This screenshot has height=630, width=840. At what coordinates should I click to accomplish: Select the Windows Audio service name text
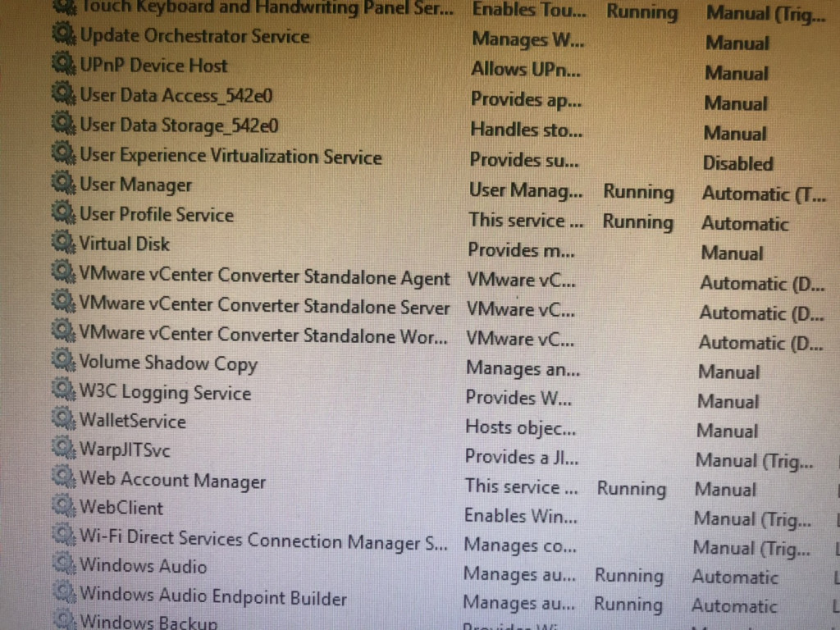(x=143, y=566)
